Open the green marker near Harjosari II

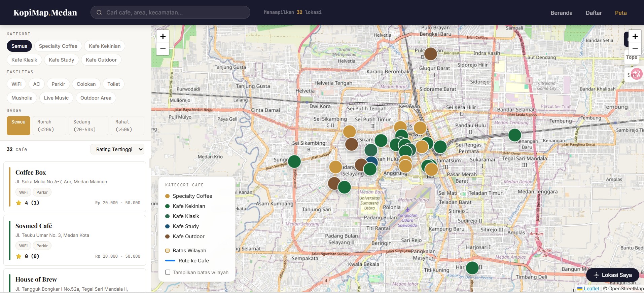472,268
